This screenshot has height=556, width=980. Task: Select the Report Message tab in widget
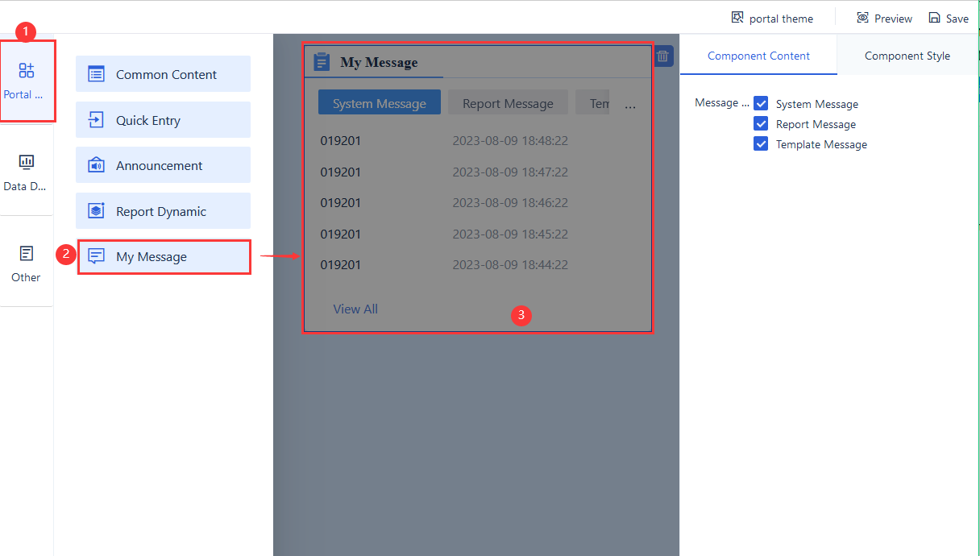point(508,102)
